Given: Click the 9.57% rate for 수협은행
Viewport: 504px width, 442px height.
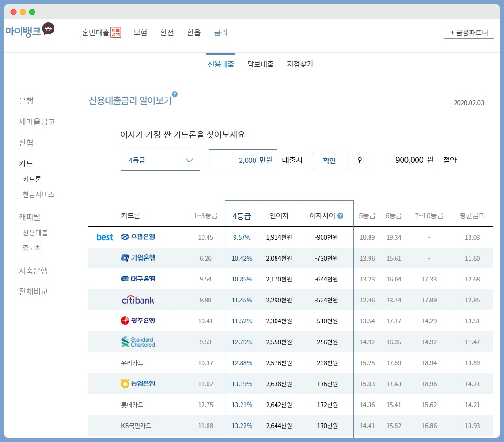Looking at the screenshot, I should [242, 237].
